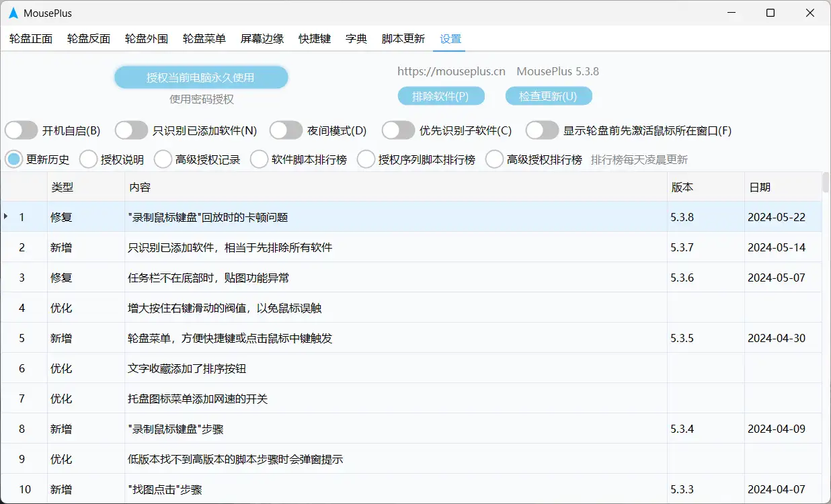Click 授权当前电脑永久使用 button

pos(201,77)
